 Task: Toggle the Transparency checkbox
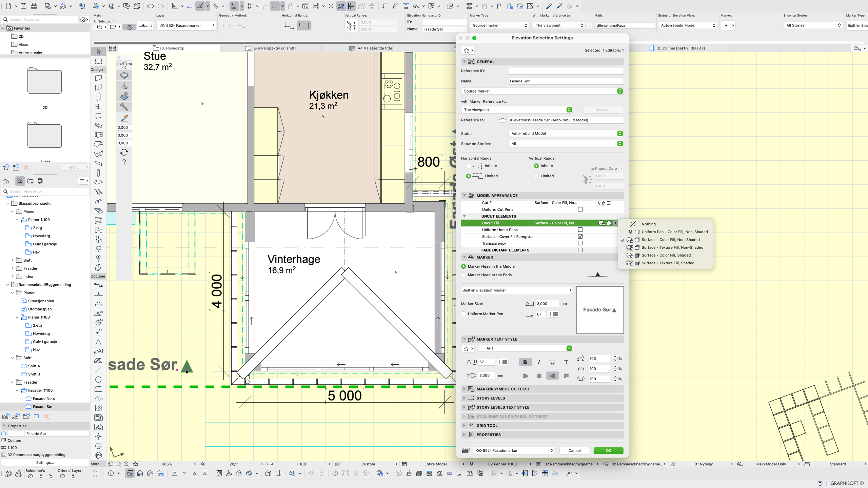tap(580, 243)
